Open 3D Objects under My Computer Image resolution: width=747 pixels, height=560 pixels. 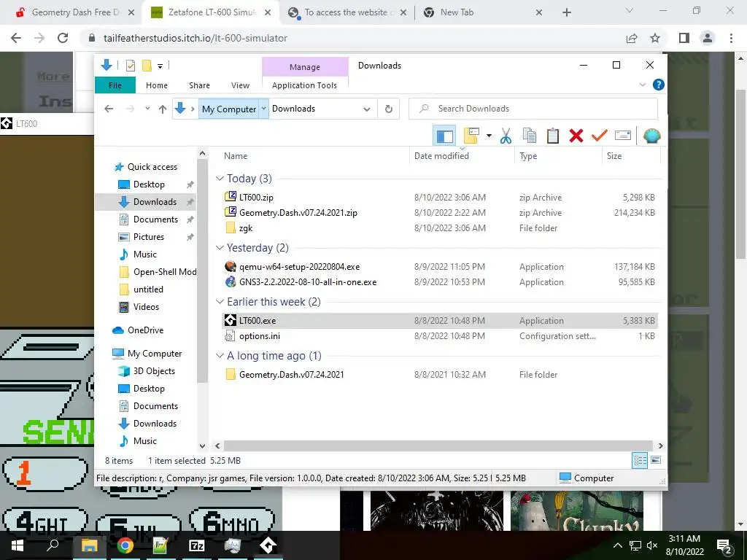[154, 371]
